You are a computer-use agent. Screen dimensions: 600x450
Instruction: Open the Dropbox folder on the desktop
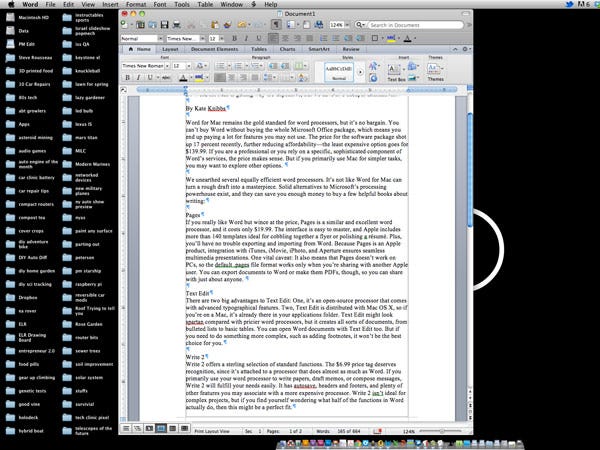22,297
